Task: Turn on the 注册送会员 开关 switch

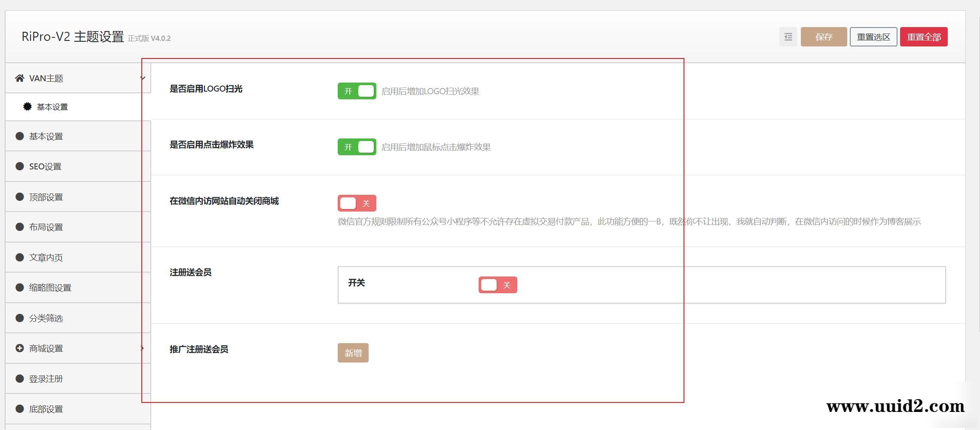Action: (x=497, y=284)
